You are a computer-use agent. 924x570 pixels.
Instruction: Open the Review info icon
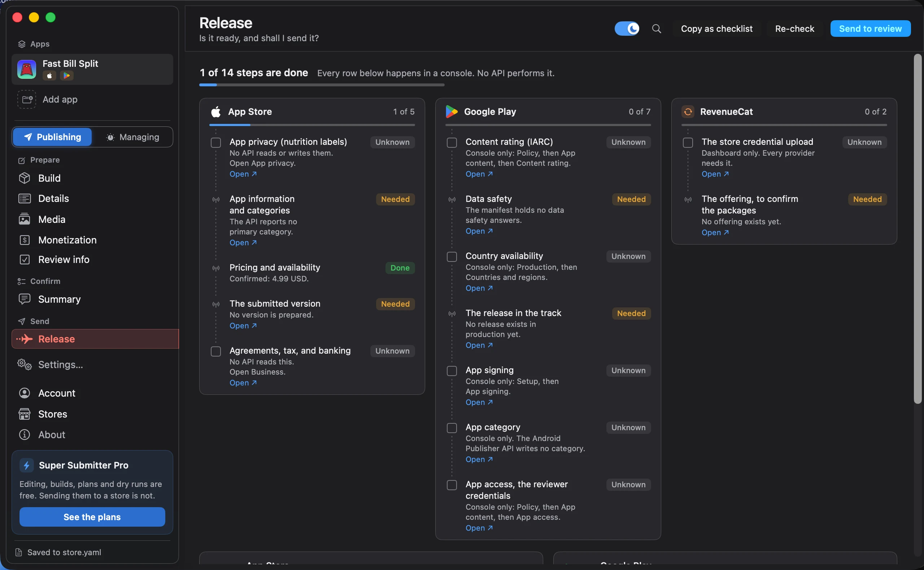click(25, 259)
